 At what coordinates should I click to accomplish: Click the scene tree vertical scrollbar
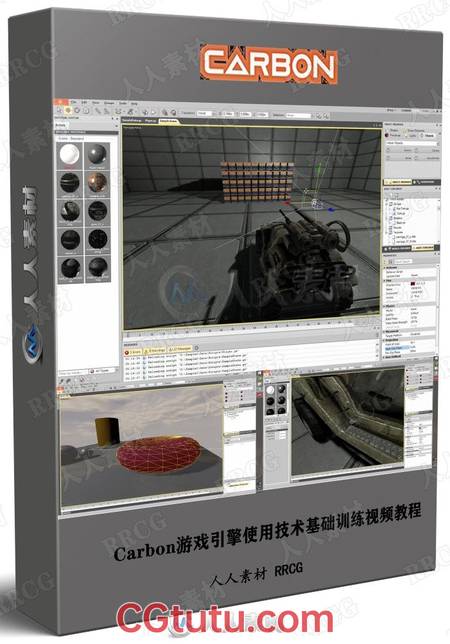[438, 220]
